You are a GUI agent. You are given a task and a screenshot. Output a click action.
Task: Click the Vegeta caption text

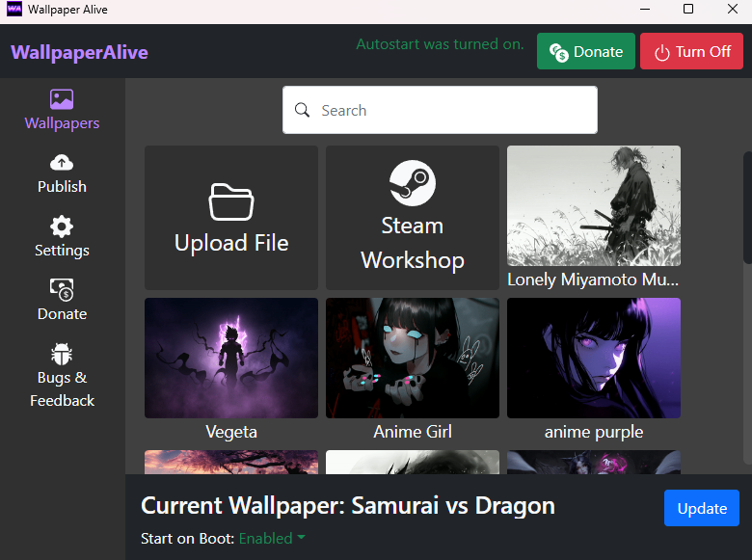click(231, 432)
